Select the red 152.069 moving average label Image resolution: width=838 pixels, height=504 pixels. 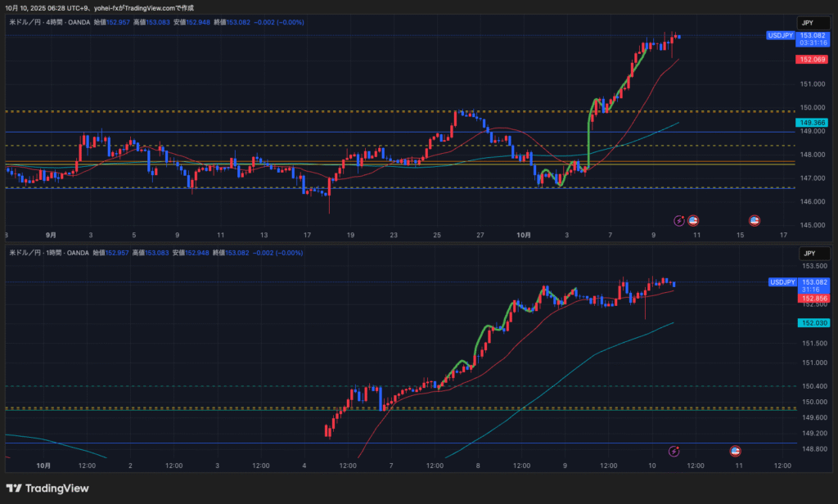(x=811, y=60)
